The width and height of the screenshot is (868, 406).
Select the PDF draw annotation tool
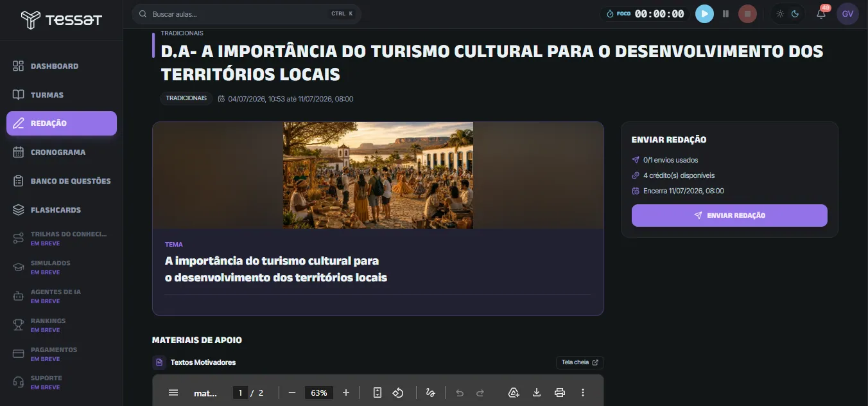click(x=431, y=393)
